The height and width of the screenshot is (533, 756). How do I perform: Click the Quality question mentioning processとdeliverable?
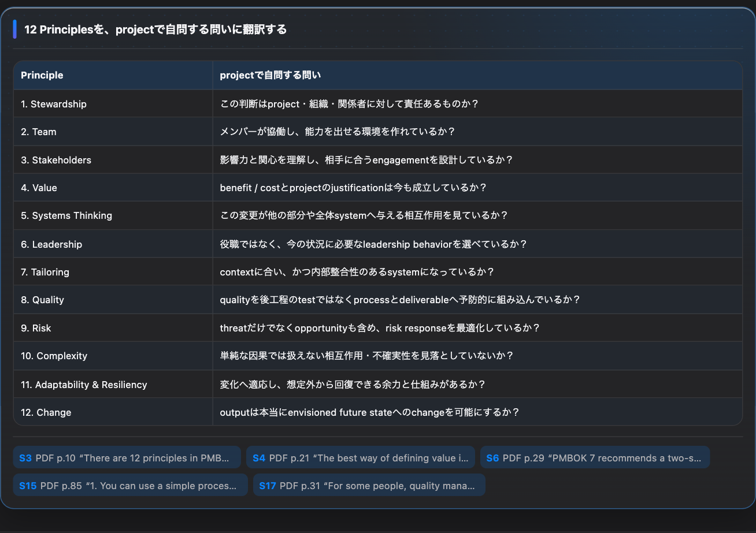pyautogui.click(x=477, y=300)
